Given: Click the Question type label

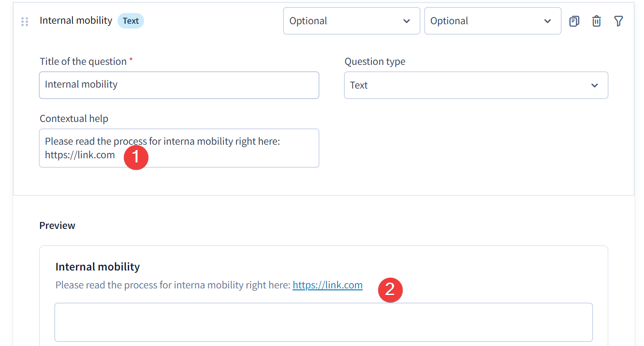Looking at the screenshot, I should [x=375, y=61].
